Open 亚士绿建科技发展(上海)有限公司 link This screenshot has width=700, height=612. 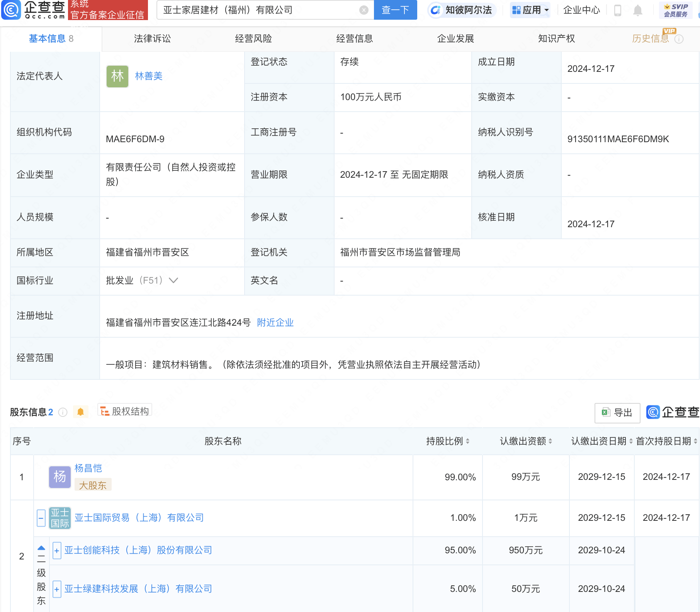coord(138,589)
